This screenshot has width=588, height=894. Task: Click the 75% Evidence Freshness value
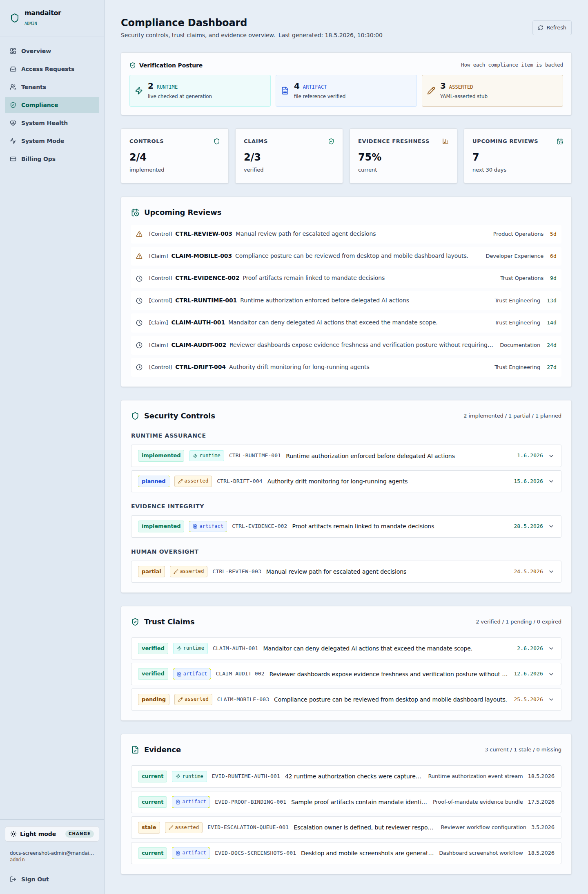(x=370, y=157)
